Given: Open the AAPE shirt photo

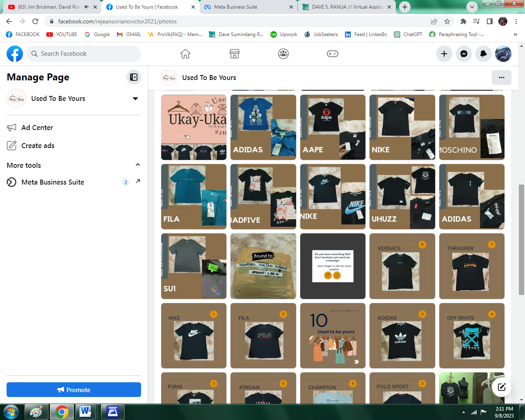Looking at the screenshot, I should [x=333, y=128].
